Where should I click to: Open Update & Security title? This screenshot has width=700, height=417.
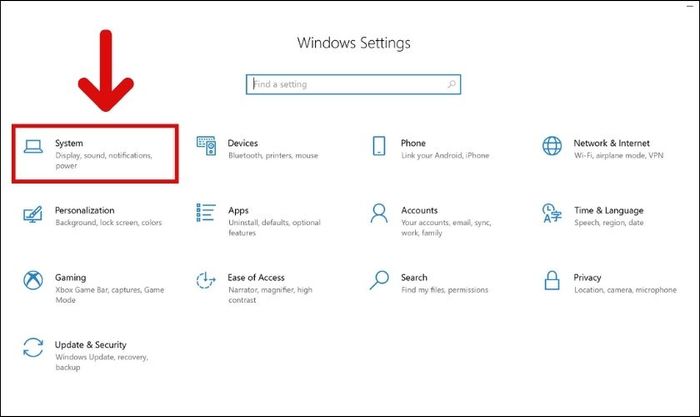[90, 345]
